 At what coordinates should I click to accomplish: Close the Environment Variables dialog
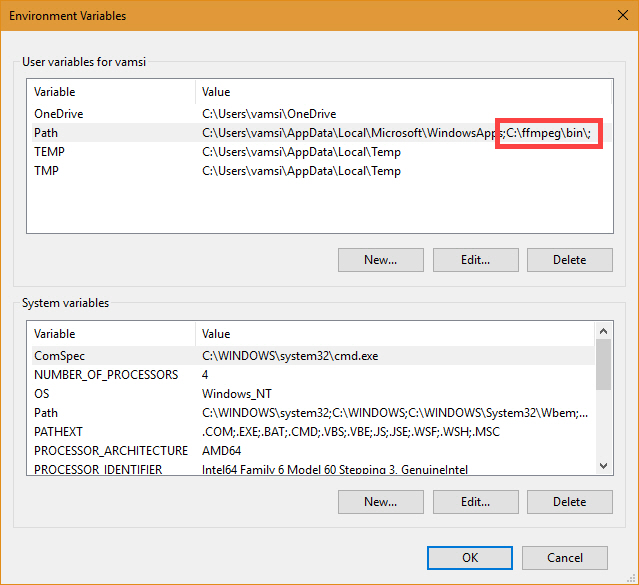coord(622,15)
